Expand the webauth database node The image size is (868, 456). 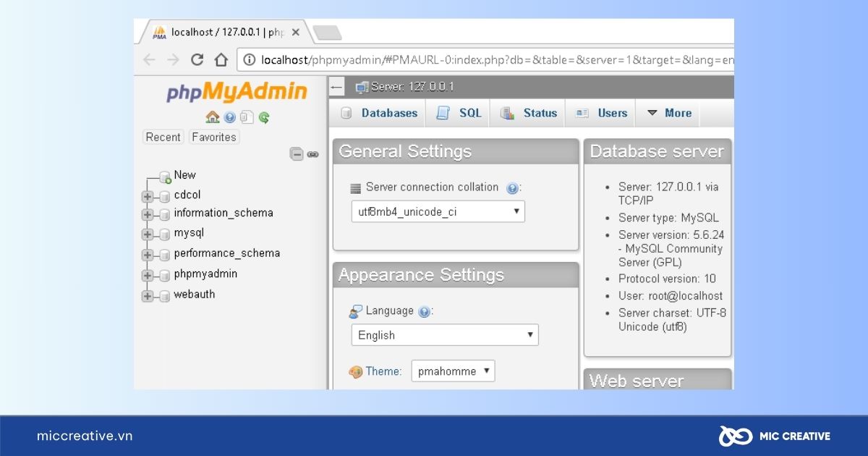coord(148,295)
